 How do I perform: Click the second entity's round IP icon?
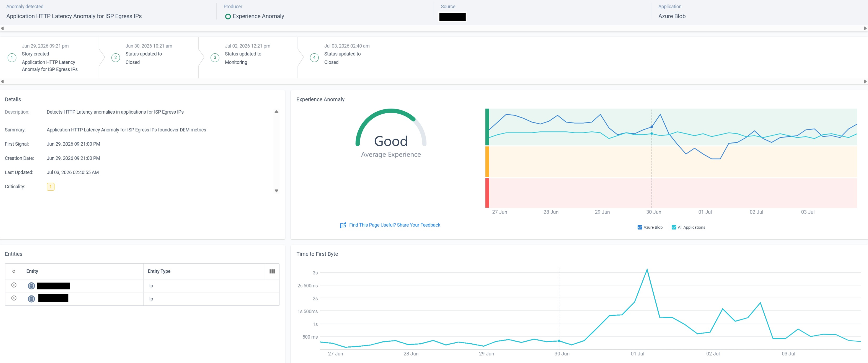click(x=31, y=299)
